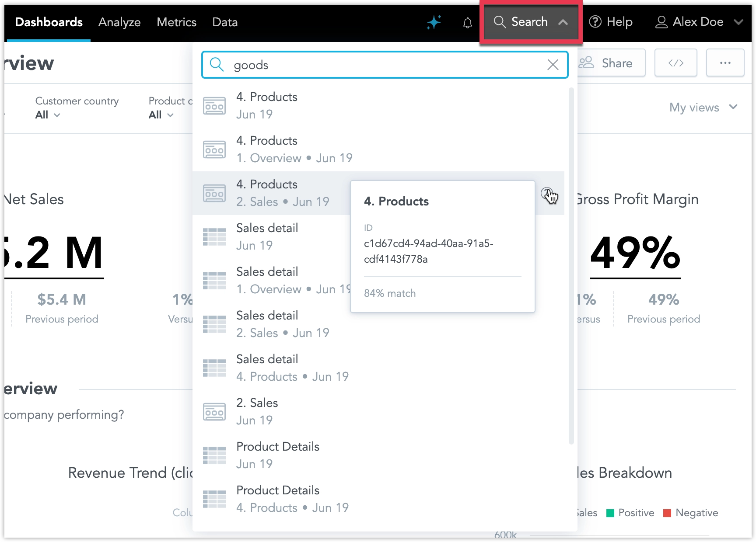Open the AI assistant sparkle icon
Image resolution: width=756 pixels, height=542 pixels.
[434, 22]
